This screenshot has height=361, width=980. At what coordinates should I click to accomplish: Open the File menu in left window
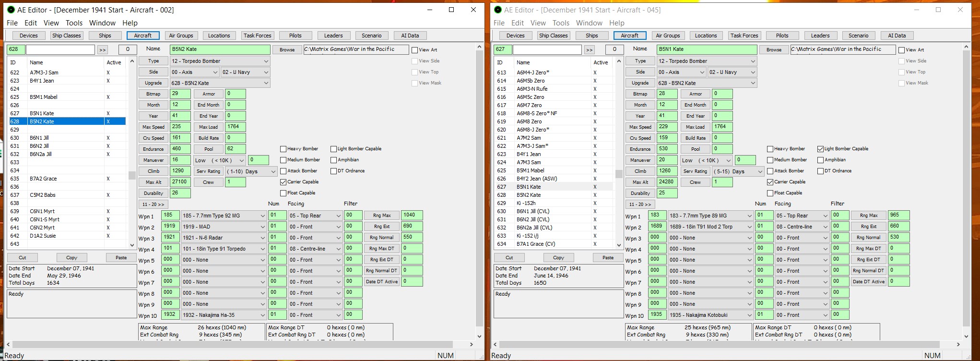12,23
